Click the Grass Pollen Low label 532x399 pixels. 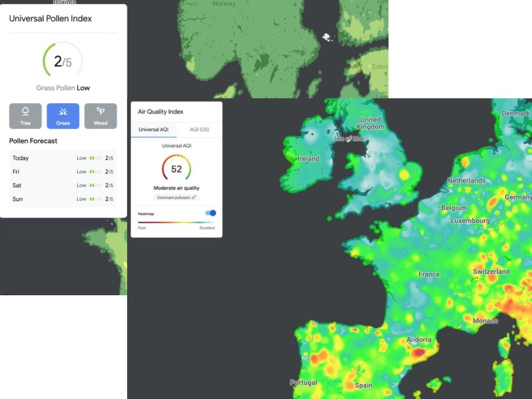tap(63, 88)
